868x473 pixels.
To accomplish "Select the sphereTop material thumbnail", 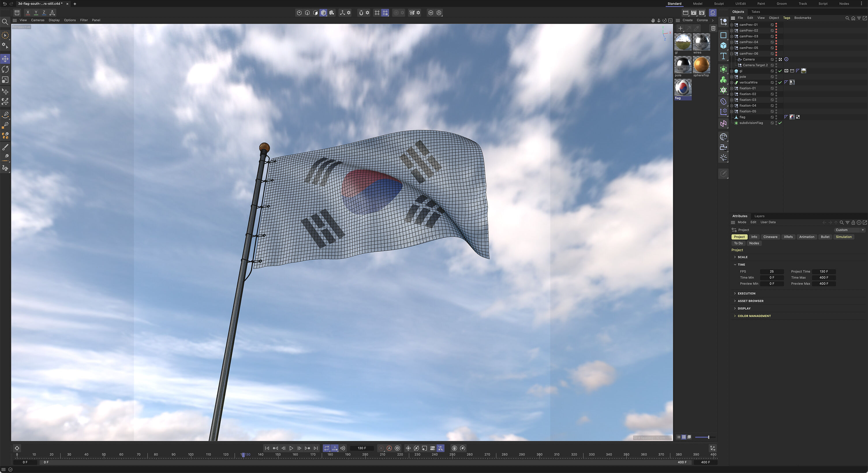I will click(x=701, y=65).
